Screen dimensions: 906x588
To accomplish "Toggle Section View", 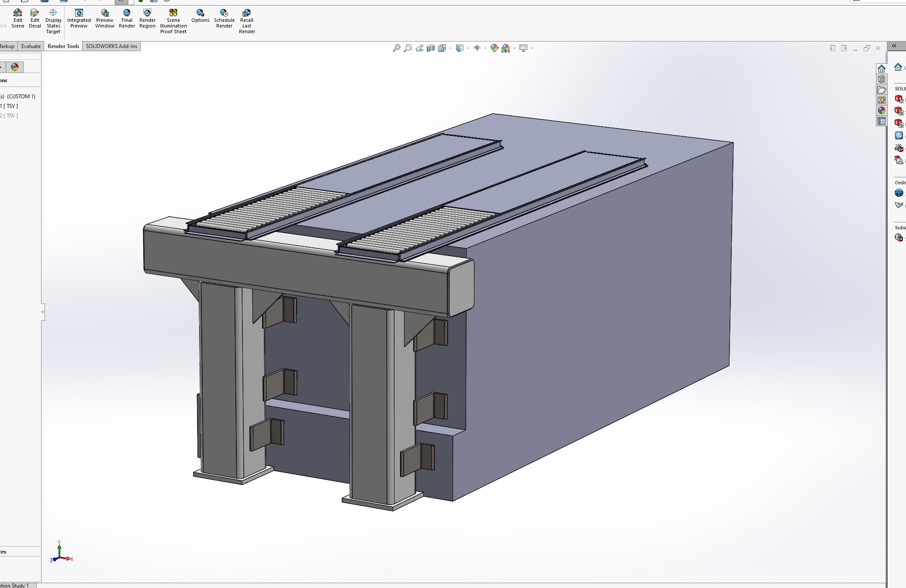I will coord(431,48).
